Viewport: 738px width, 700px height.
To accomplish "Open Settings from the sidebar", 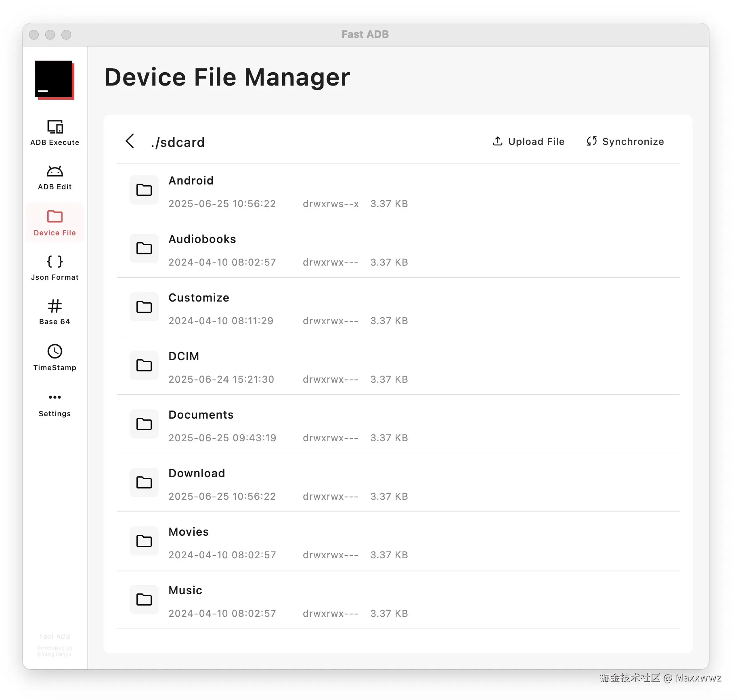I will click(55, 404).
